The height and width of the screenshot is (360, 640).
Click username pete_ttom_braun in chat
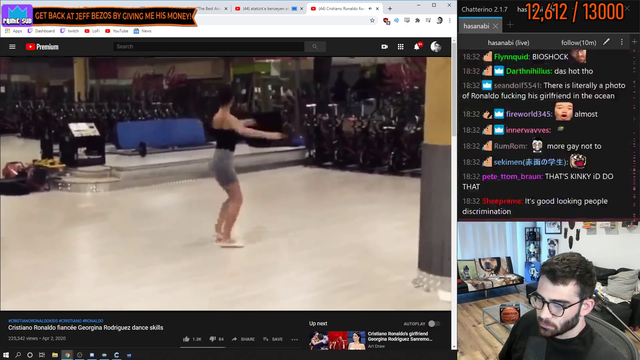(512, 176)
